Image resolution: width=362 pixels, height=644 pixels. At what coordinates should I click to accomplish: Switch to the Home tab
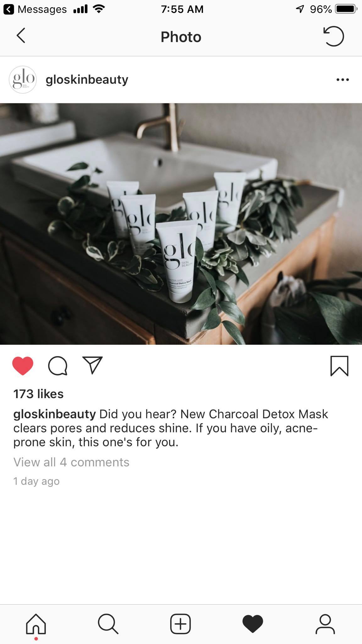click(36, 624)
